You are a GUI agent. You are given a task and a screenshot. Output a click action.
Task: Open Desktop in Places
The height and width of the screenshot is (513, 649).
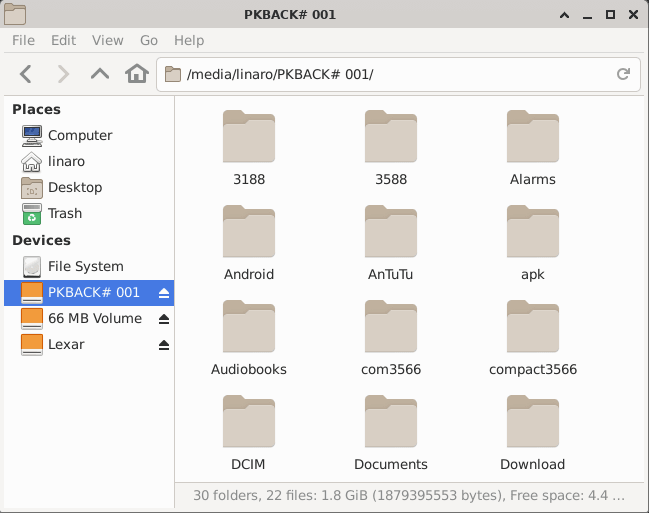click(x=89, y=188)
